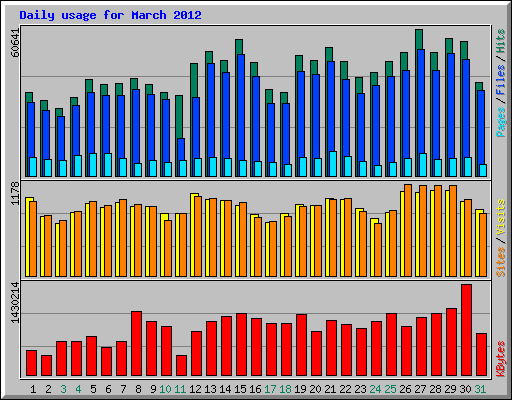The width and height of the screenshot is (512, 400).
Task: Click the Pages legend label
Action: coord(501,122)
